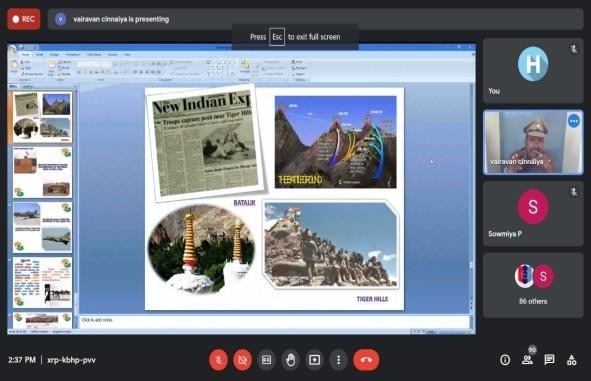Click the present now screen icon
591x381 pixels.
point(315,360)
